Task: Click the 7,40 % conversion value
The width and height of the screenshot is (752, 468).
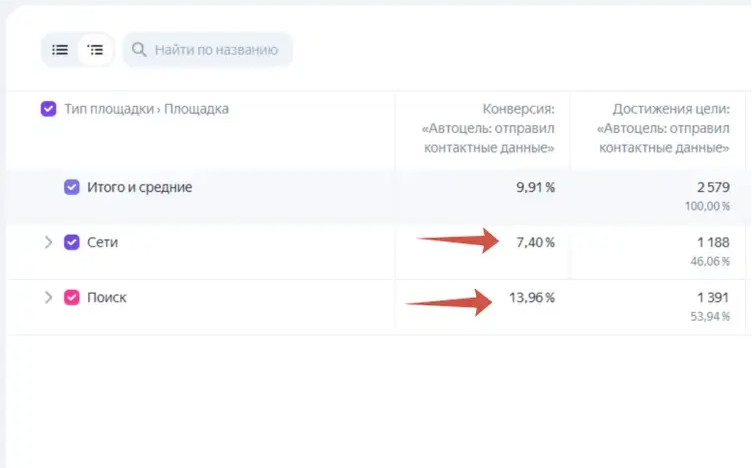Action: (535, 242)
